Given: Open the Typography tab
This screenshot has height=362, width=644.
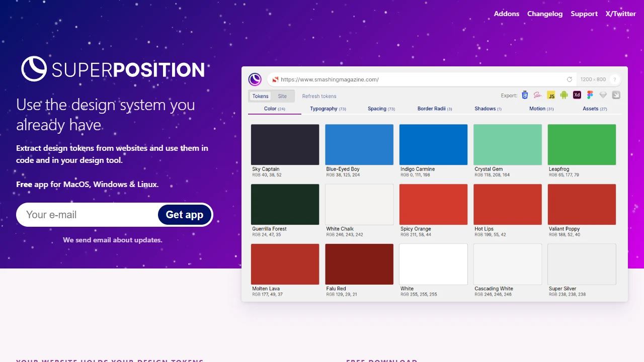Looking at the screenshot, I should [328, 109].
